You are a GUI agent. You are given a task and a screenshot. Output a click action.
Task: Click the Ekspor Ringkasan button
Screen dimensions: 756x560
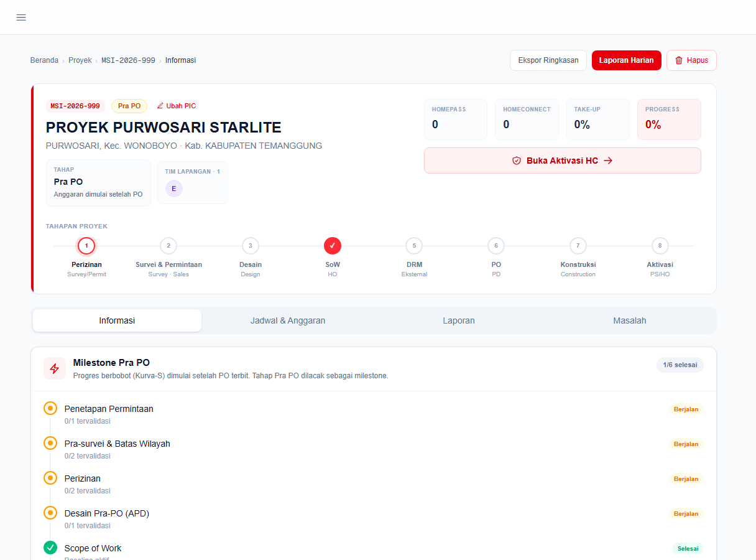click(x=548, y=60)
